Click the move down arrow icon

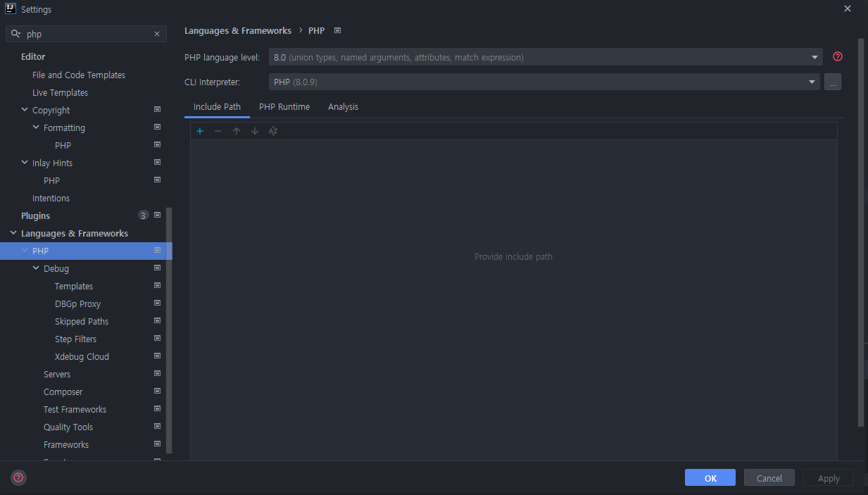pyautogui.click(x=255, y=131)
